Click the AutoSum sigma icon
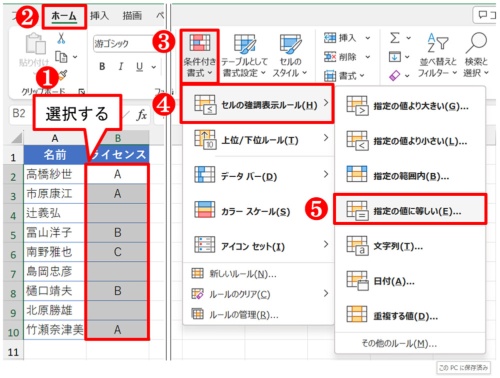This screenshot has width=500, height=378. coord(394,38)
